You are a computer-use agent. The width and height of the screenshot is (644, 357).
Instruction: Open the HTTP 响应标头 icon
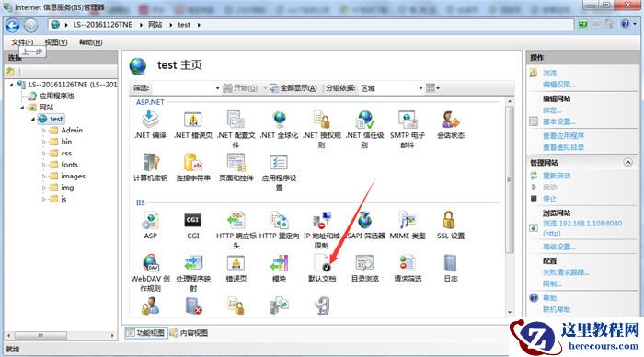(x=236, y=221)
